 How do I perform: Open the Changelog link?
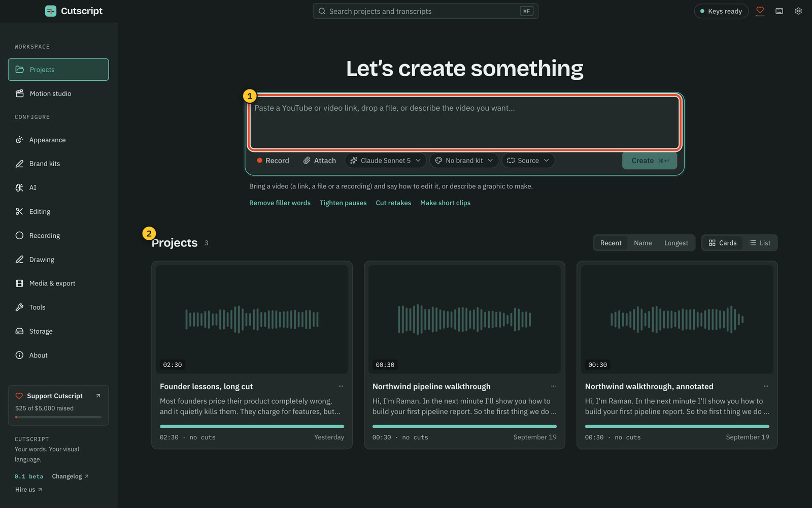[x=70, y=476]
